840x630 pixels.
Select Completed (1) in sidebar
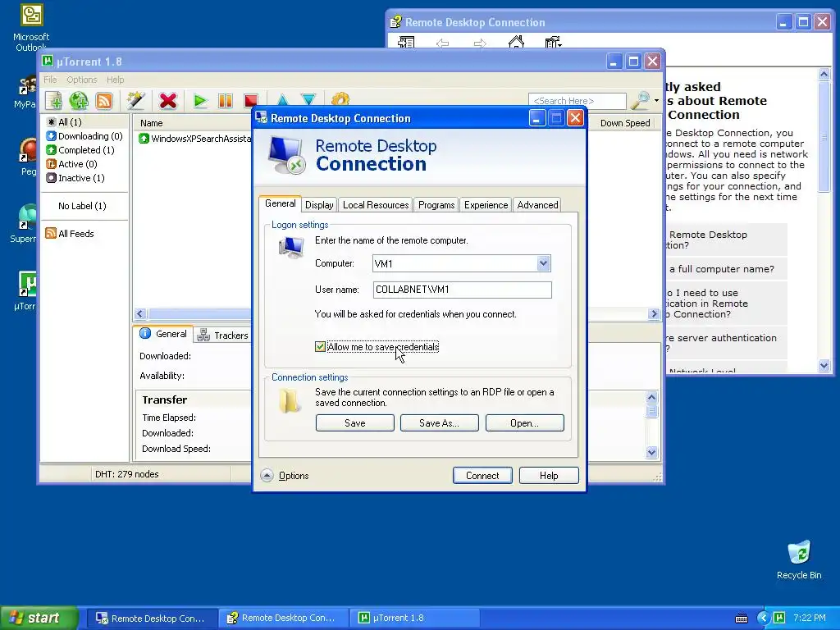(x=80, y=150)
